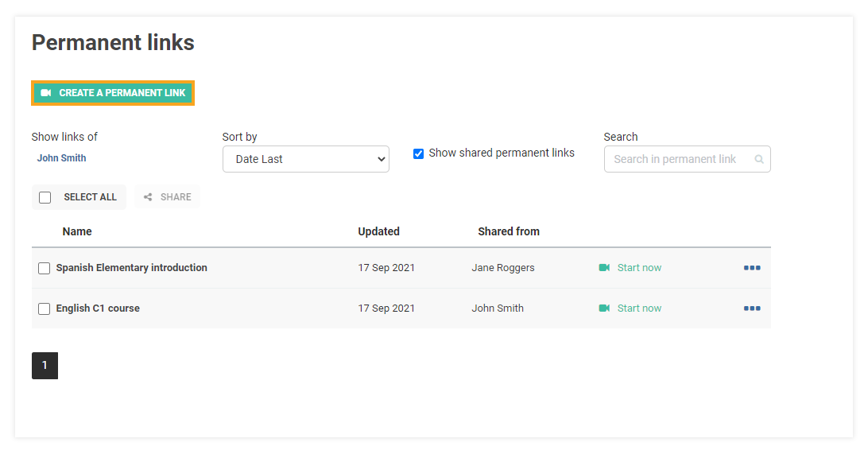This screenshot has height=454, width=868.
Task: Open the English C1 course entry name
Action: pyautogui.click(x=98, y=308)
